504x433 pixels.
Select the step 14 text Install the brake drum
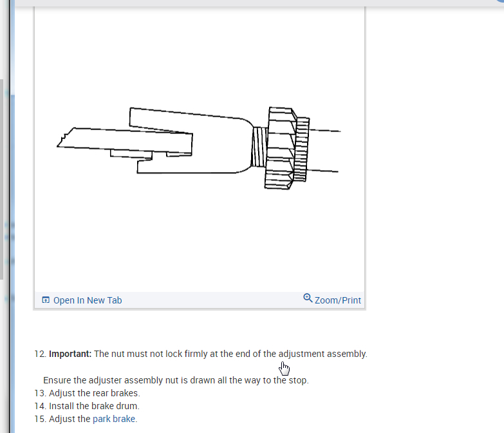[x=94, y=406]
